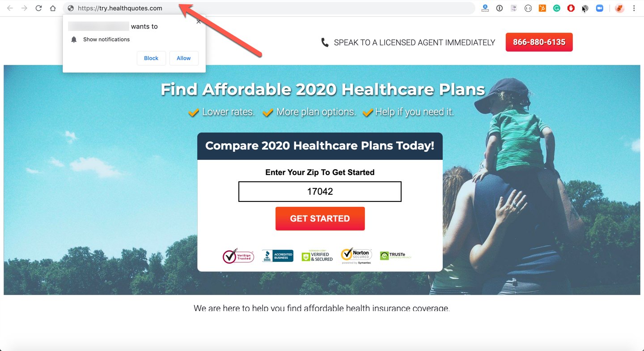Viewport: 644px width, 351px height.
Task: Click the VeriSign Trusted badge
Action: tap(238, 256)
